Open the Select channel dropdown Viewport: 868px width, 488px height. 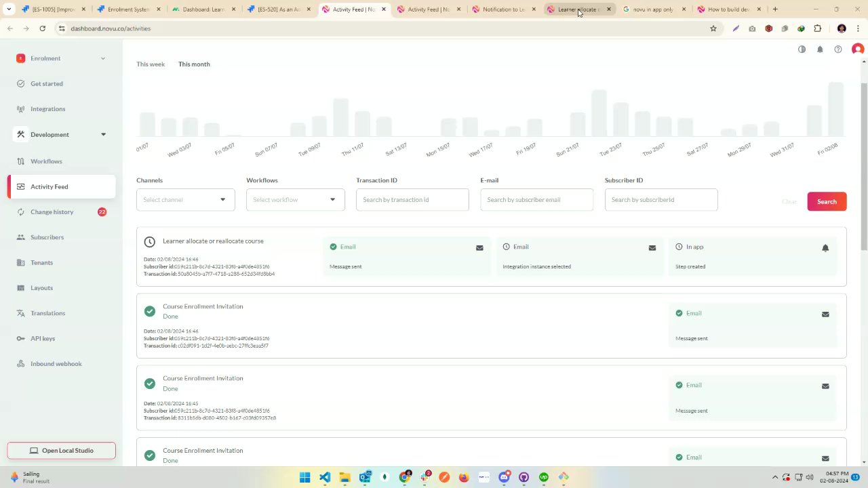point(185,199)
